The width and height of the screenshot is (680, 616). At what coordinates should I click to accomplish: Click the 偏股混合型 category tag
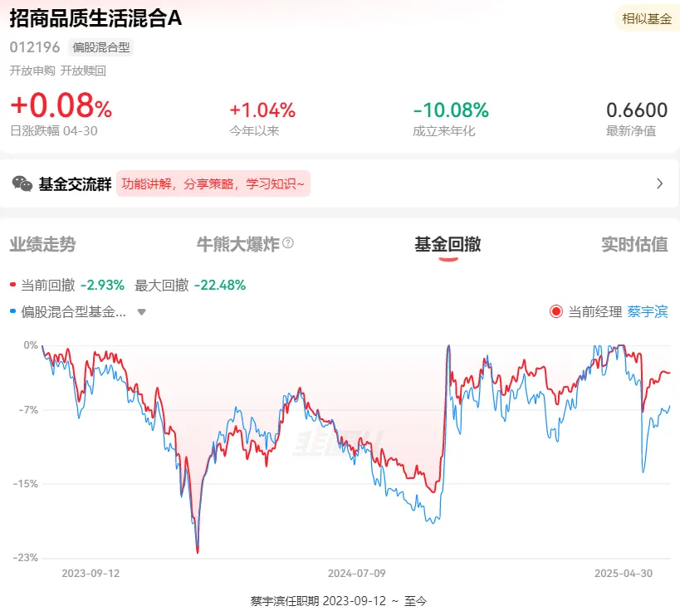coord(101,47)
